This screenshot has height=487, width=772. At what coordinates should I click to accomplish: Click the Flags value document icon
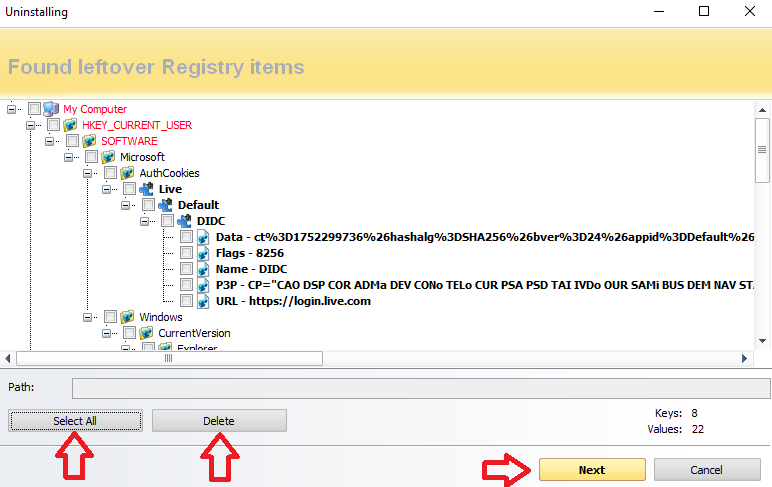tap(203, 253)
